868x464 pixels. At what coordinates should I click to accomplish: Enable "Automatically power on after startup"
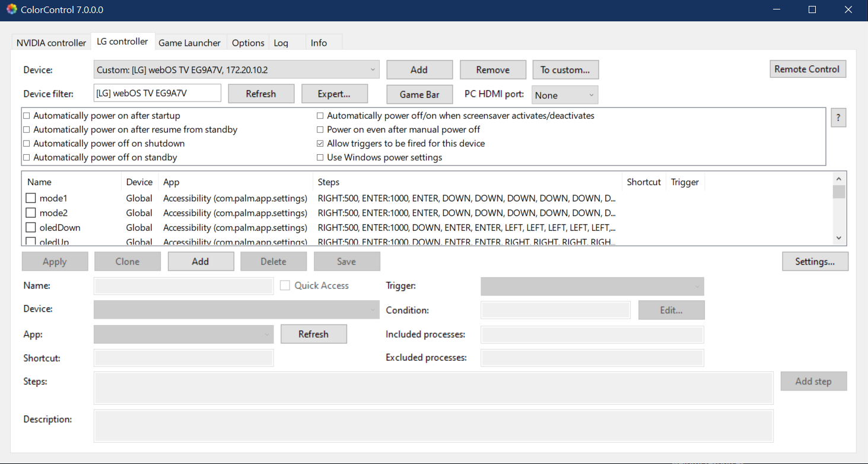(26, 115)
